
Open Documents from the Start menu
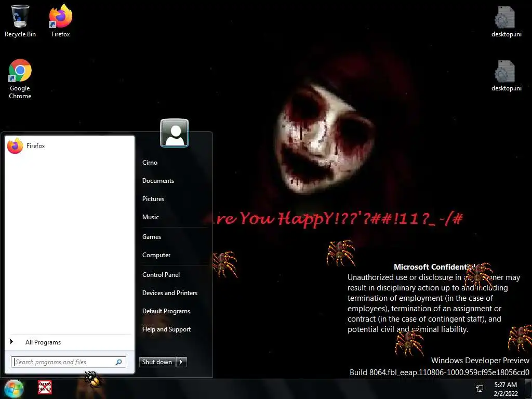click(158, 181)
